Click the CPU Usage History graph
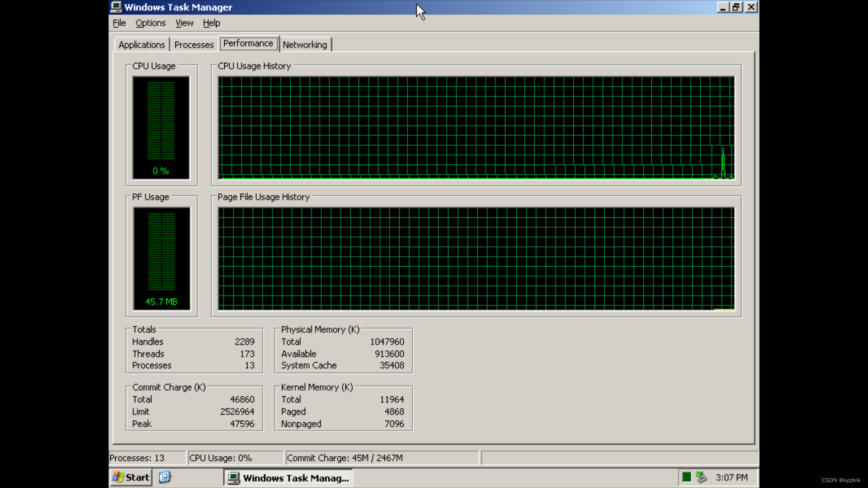The height and width of the screenshot is (488, 868). 476,128
